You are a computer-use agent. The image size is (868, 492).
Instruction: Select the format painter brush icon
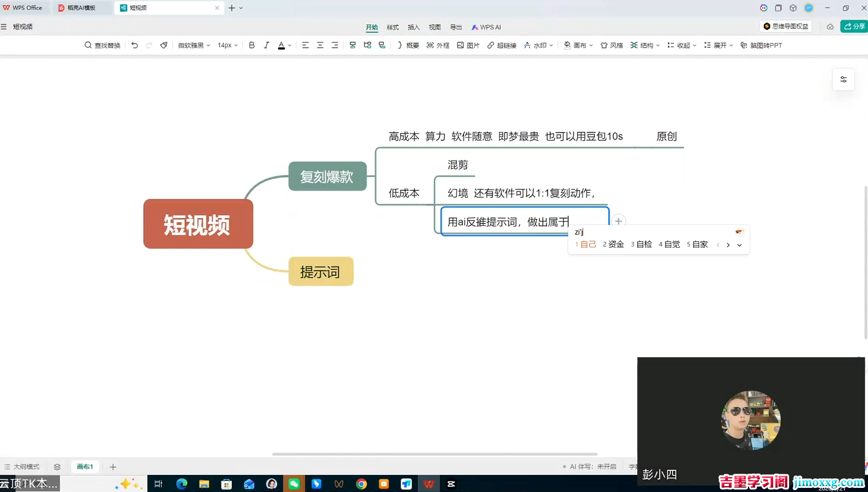(x=164, y=45)
